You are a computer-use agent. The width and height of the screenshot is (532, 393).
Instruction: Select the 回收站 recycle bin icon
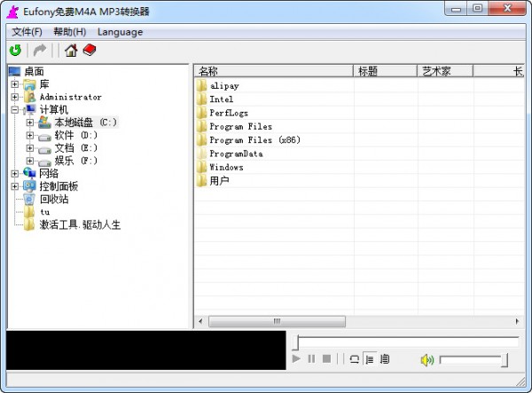[x=29, y=200]
